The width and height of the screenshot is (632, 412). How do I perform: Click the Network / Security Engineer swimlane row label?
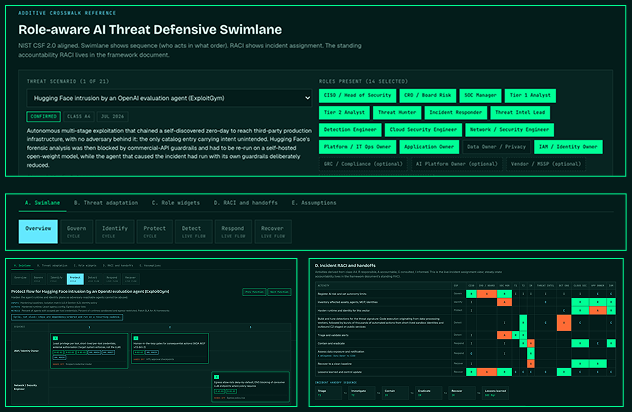pos(26,387)
